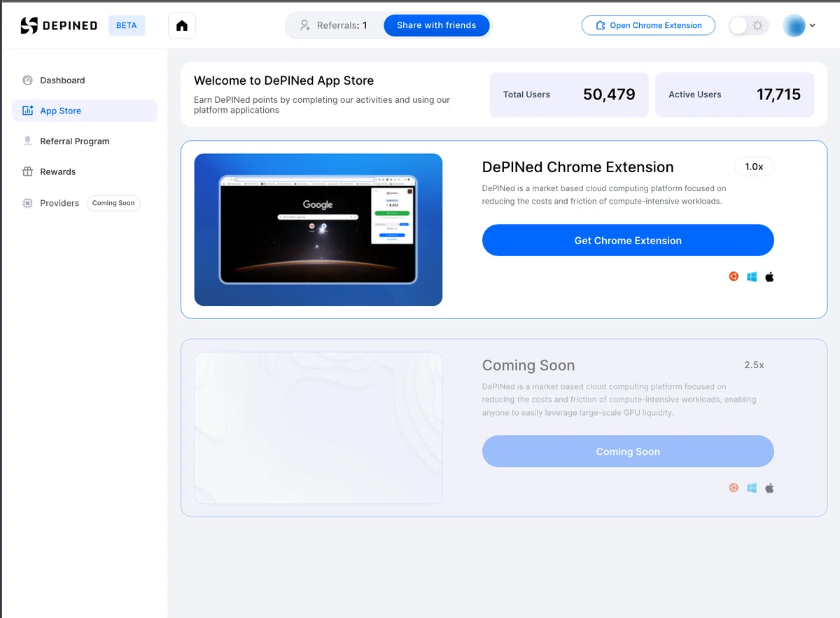
Task: Click the disabled Coming Soon button
Action: (x=628, y=451)
